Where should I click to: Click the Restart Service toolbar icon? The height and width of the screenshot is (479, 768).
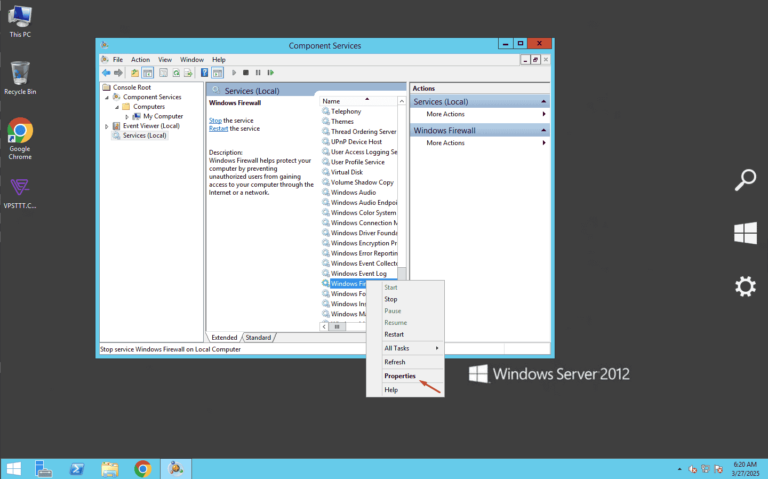[270, 72]
